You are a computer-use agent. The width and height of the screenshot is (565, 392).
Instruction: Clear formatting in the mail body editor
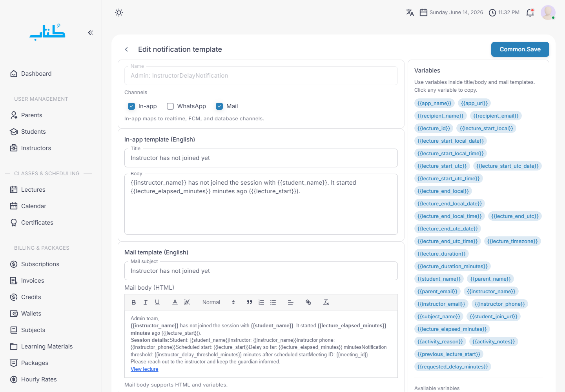[326, 302]
